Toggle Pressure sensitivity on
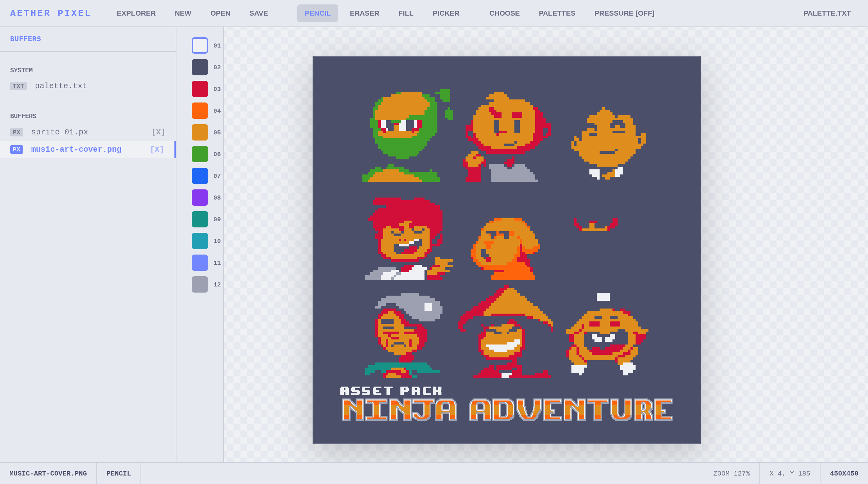This screenshot has width=868, height=484. coord(624,13)
